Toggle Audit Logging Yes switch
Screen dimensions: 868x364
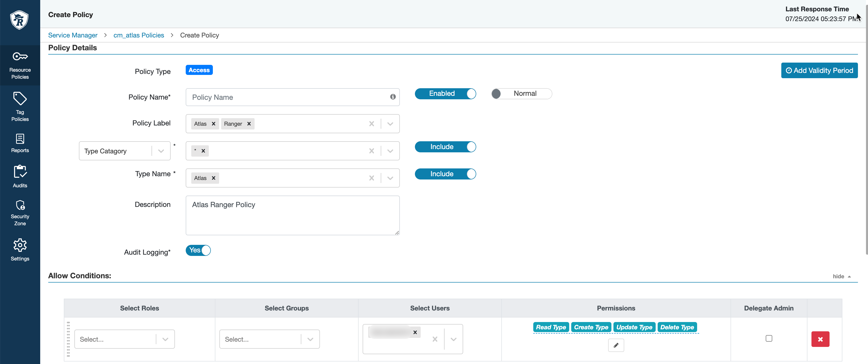tap(198, 250)
